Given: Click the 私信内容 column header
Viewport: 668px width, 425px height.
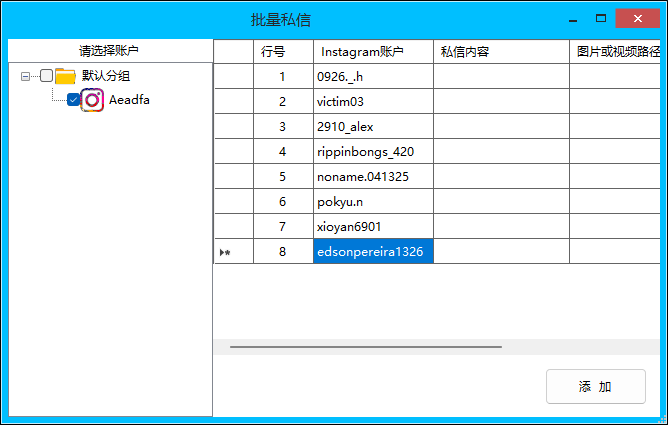Looking at the screenshot, I should click(x=465, y=52).
